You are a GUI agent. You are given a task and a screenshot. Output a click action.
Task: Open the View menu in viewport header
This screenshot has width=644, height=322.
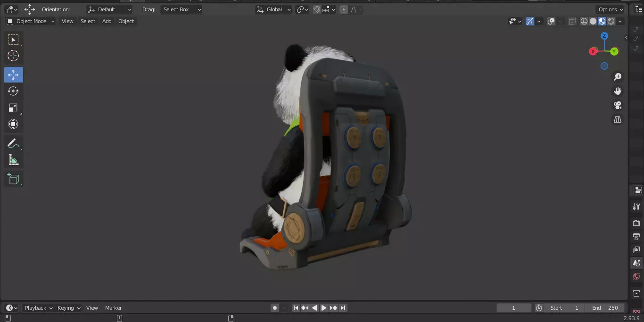(67, 21)
